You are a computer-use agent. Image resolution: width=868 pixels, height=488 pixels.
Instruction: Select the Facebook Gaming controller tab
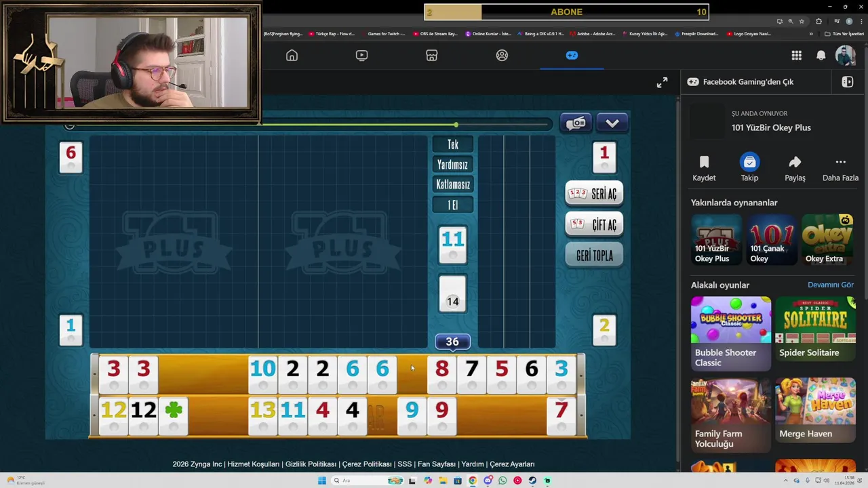[x=572, y=56]
